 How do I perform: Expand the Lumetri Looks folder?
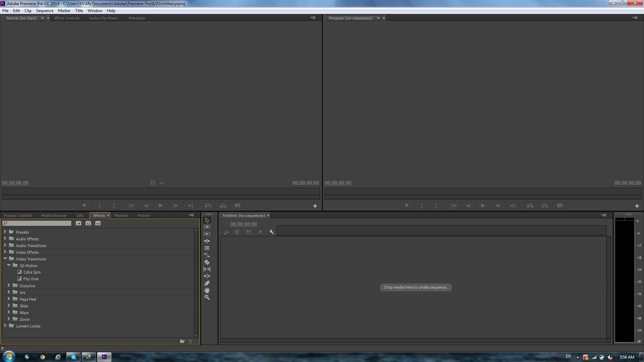tap(5, 325)
